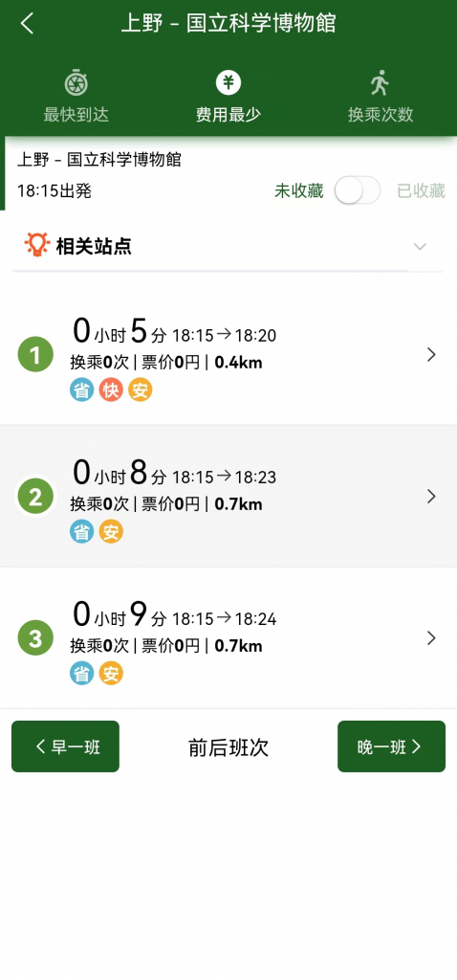The width and height of the screenshot is (457, 980).
Task: Select the 未收藏 label
Action: (299, 191)
